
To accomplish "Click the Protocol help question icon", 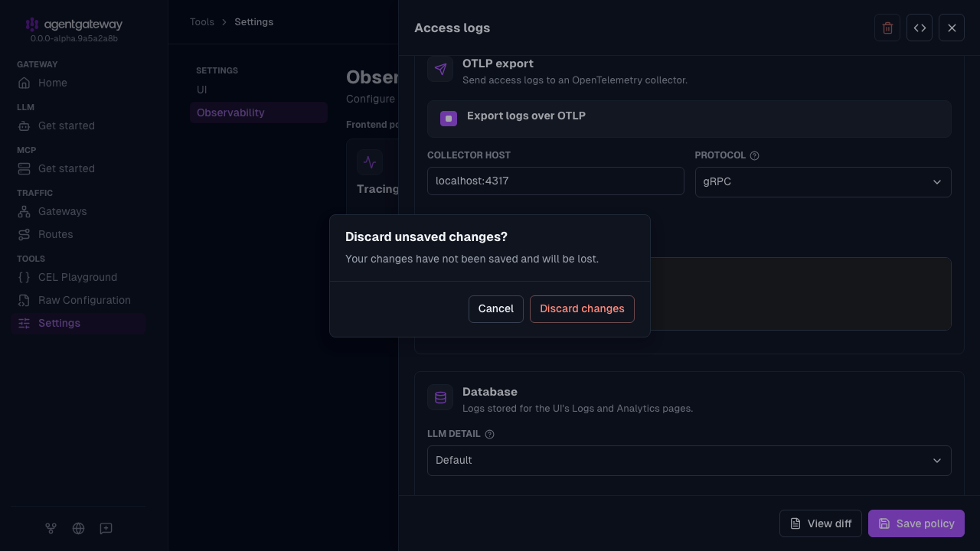I will tap(754, 155).
